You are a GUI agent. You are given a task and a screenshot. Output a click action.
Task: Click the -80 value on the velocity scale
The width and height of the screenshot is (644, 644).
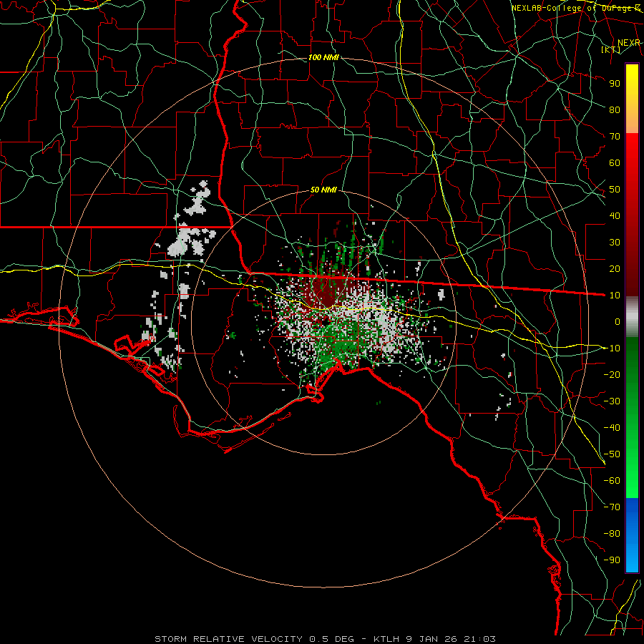612,534
